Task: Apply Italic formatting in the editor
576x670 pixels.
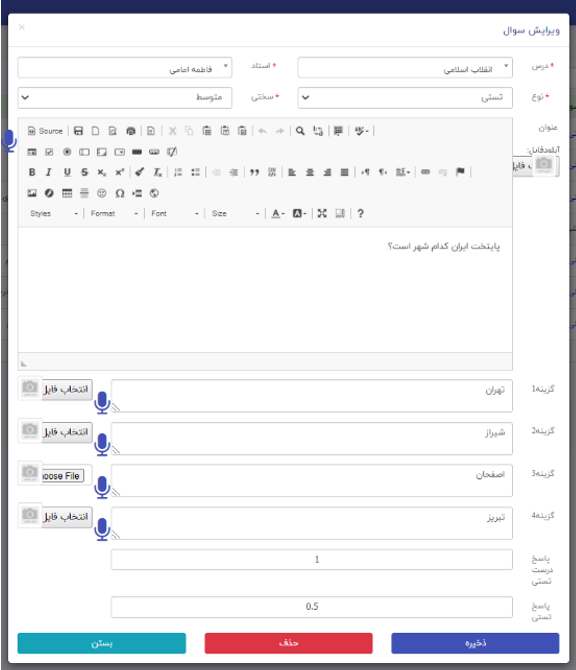Action: [49, 172]
